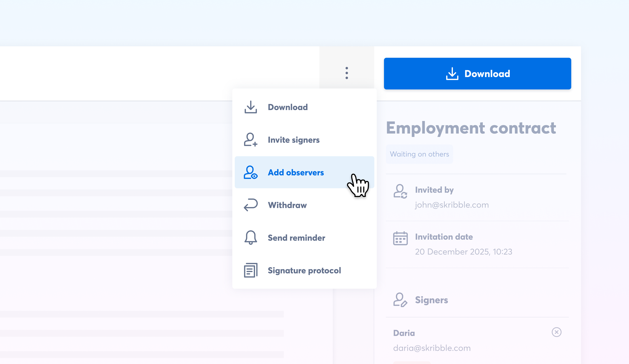Click the signature protocol document icon
The width and height of the screenshot is (629, 364).
pyautogui.click(x=251, y=270)
